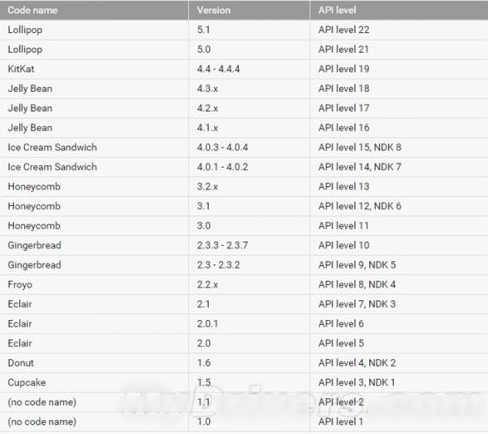Click the Froyo code name cell
This screenshot has width=488, height=434.
point(94,285)
